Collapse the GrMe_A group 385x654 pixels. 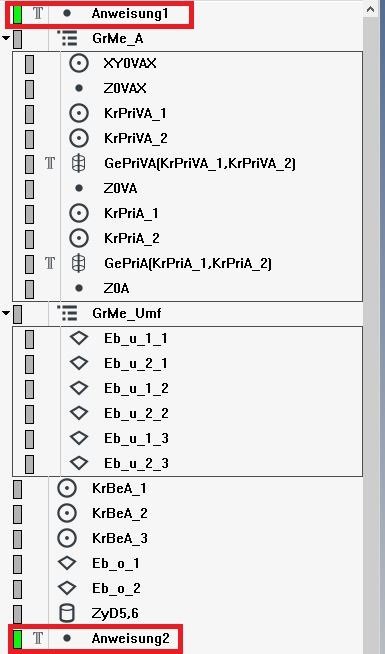(5, 38)
